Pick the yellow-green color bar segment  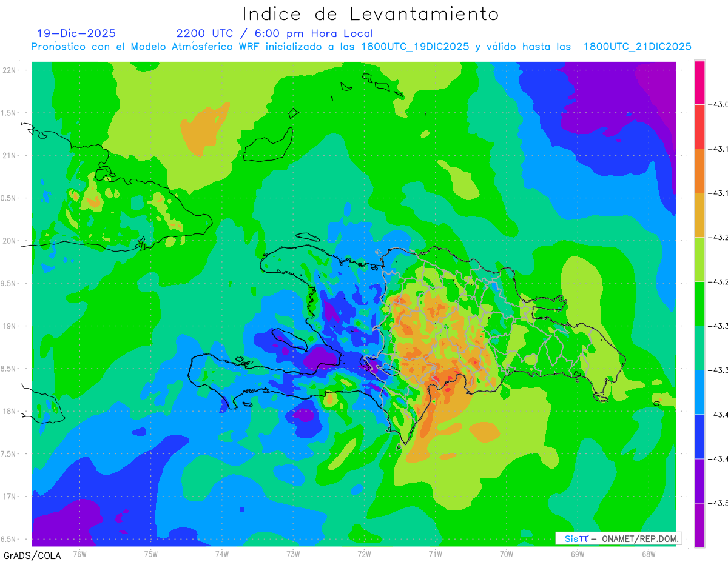pyautogui.click(x=699, y=259)
